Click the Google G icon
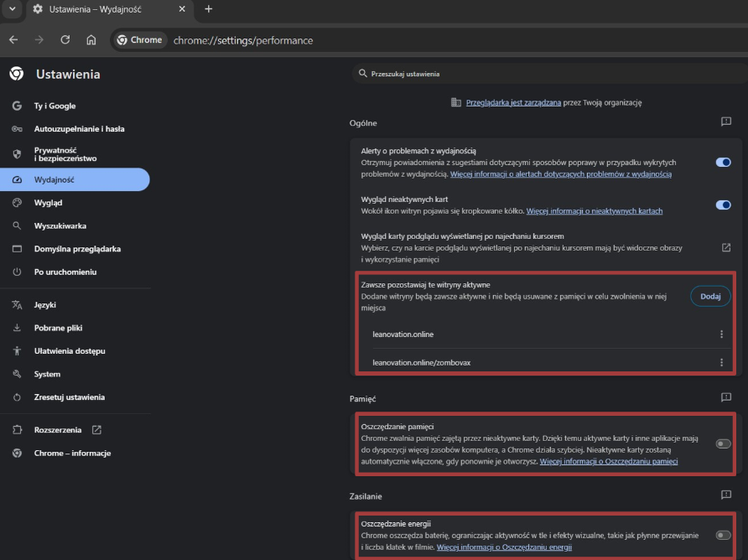748x560 pixels. pos(17,106)
